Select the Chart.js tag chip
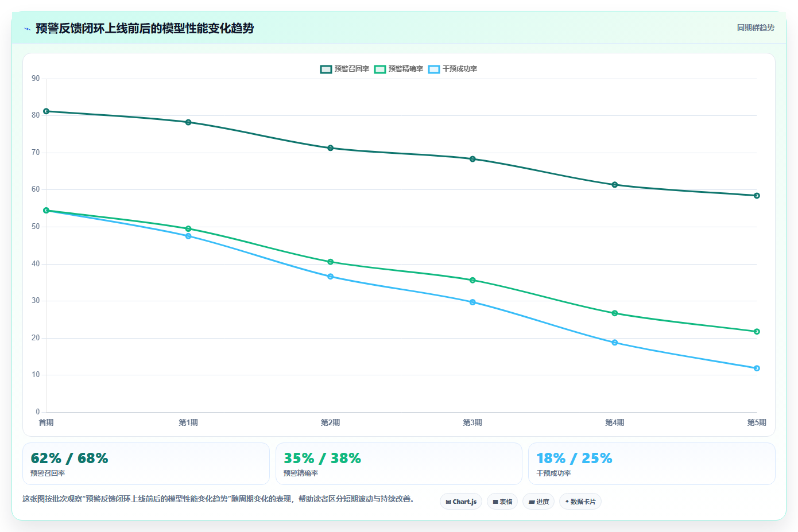798x532 pixels. (461, 502)
